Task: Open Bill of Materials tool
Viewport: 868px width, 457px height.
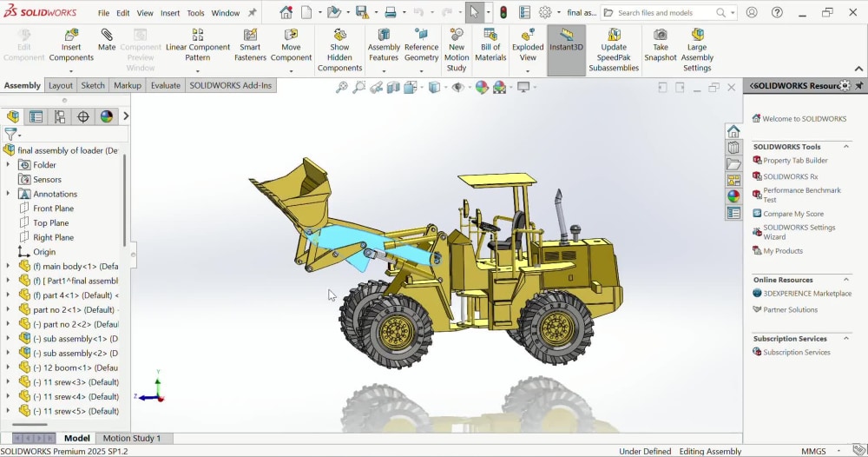Action: tap(490, 45)
